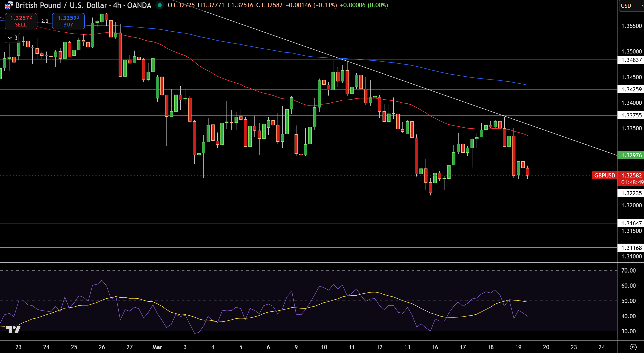Open the British Pound / U.S. Dollar symbol title
644x353 pixels.
click(61, 5)
